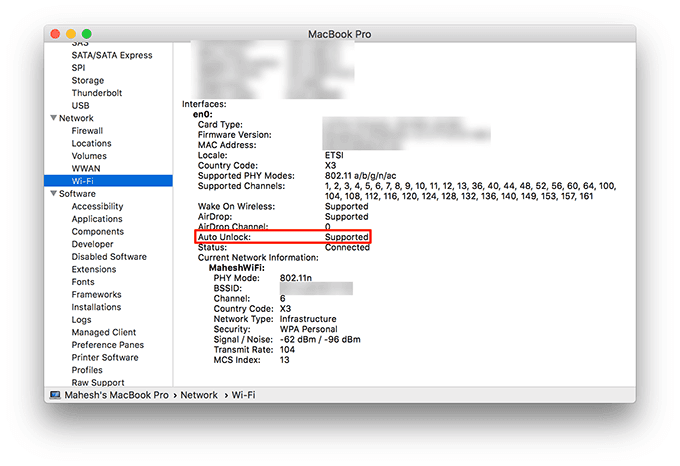680x466 pixels.
Task: Open Accessibility under Software
Action: coord(98,206)
